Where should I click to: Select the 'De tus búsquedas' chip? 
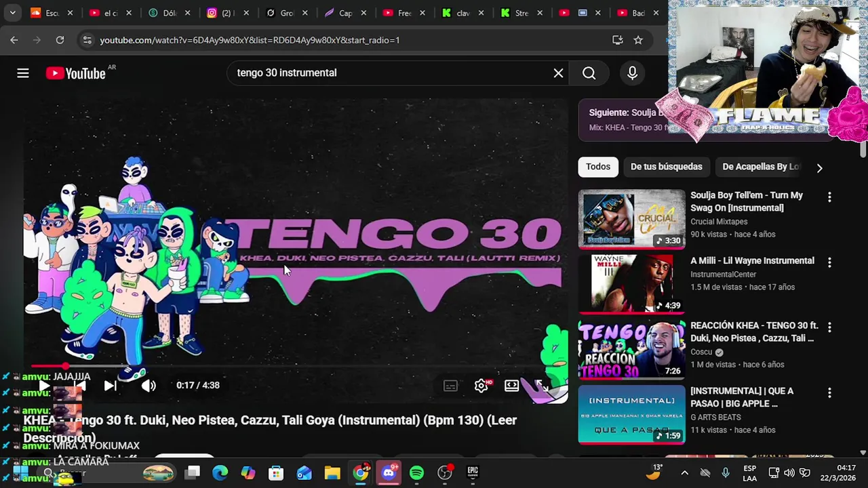coord(667,167)
